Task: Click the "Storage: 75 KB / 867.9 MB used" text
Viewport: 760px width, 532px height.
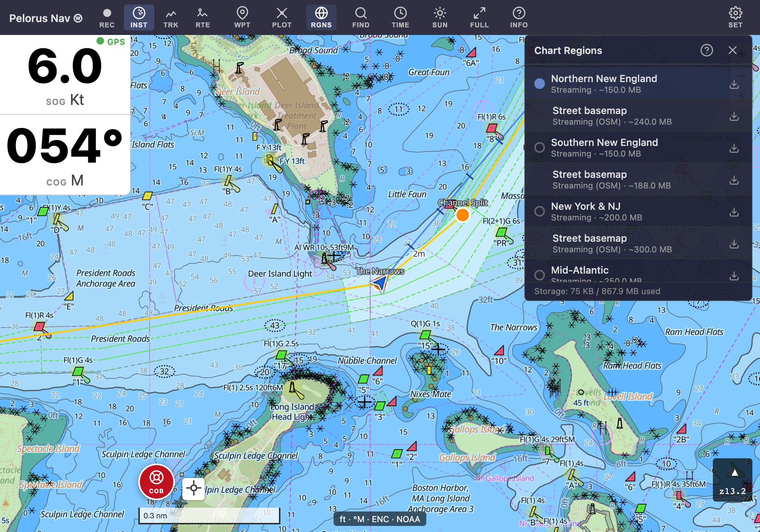Action: (x=597, y=291)
